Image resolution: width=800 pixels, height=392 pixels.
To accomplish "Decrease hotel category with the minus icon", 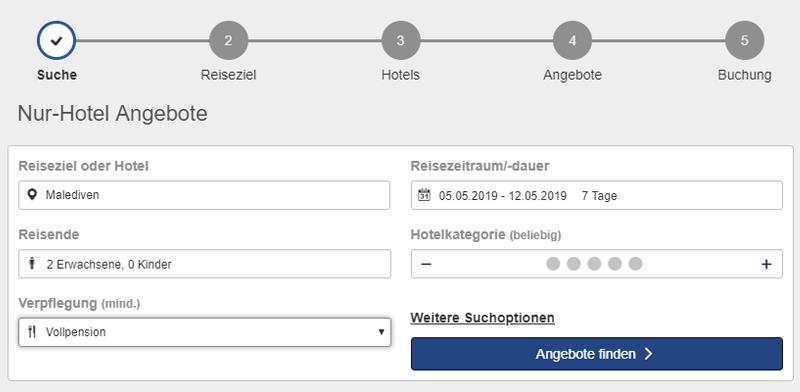I will tap(426, 264).
